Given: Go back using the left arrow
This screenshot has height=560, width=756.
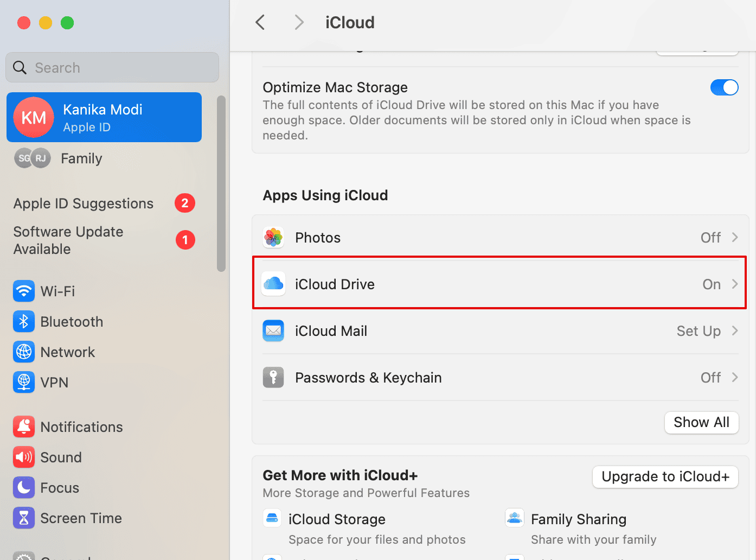Looking at the screenshot, I should point(260,23).
